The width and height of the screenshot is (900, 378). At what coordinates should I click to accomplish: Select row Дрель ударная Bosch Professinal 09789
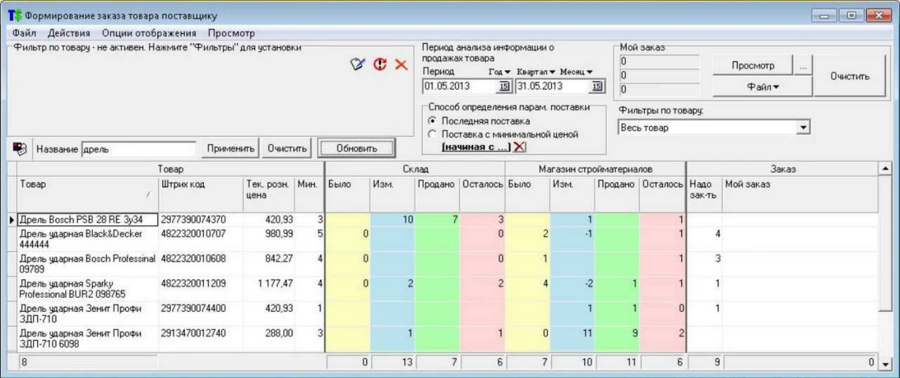pyautogui.click(x=88, y=264)
